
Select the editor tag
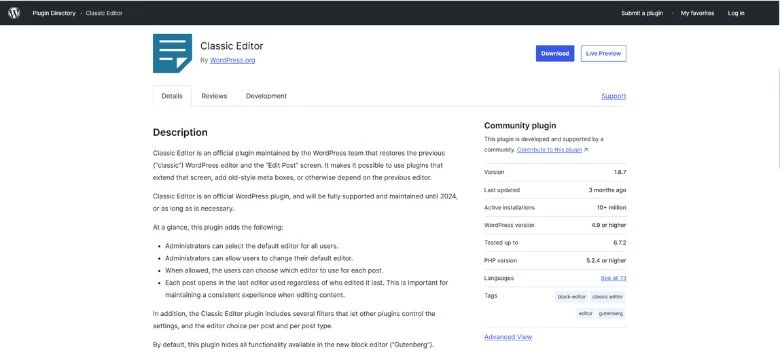pos(585,314)
